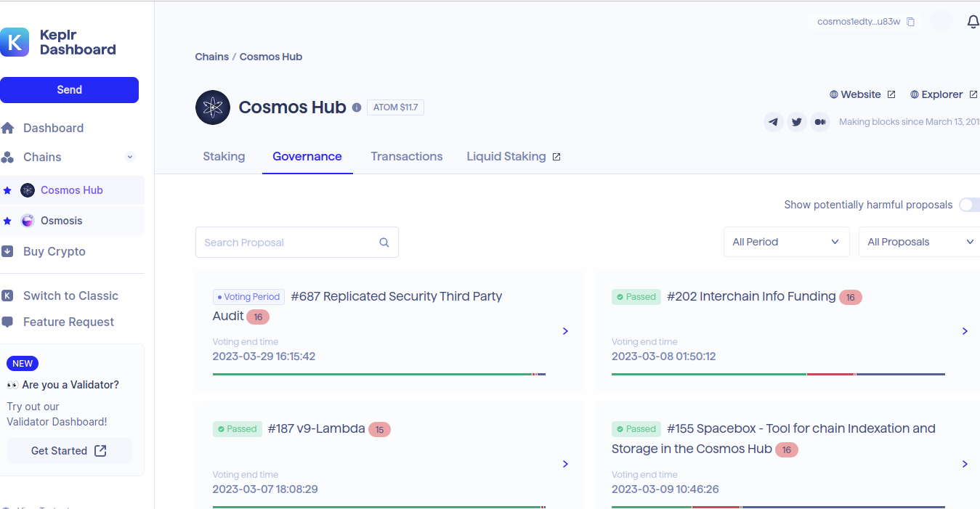The width and height of the screenshot is (980, 509).
Task: Unfavorite Cosmos Hub using its star
Action: click(x=7, y=190)
